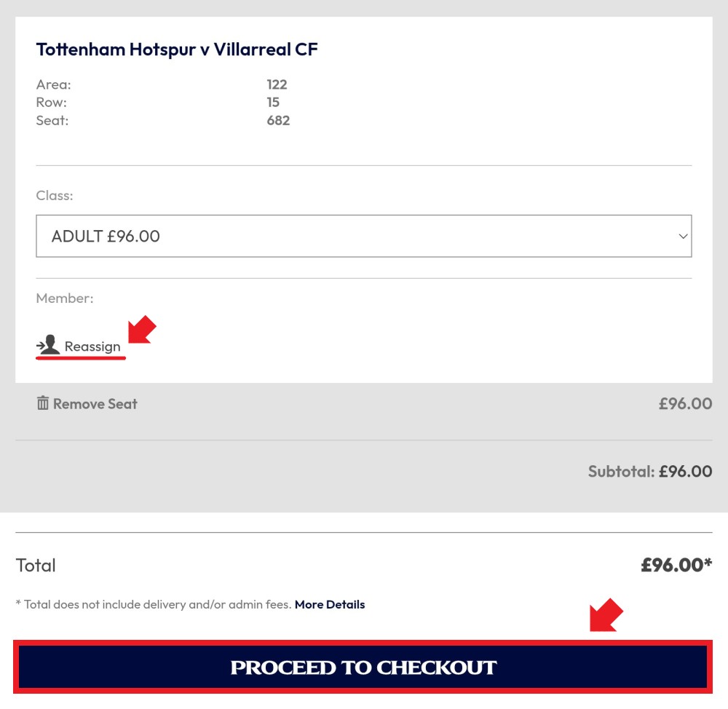This screenshot has width=728, height=709.
Task: Click the bold £96.00* total amount
Action: (676, 565)
